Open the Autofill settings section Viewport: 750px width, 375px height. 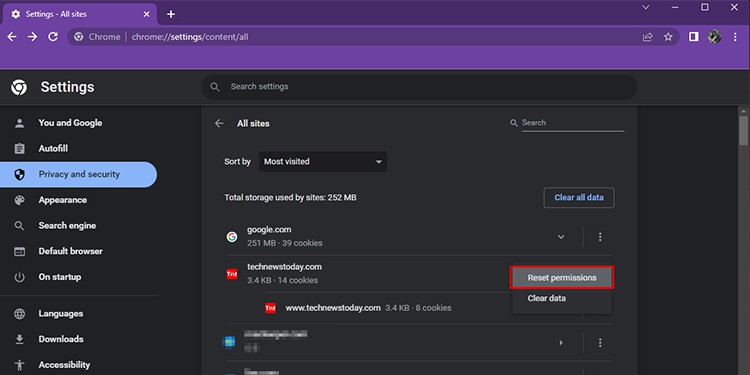pyautogui.click(x=53, y=149)
